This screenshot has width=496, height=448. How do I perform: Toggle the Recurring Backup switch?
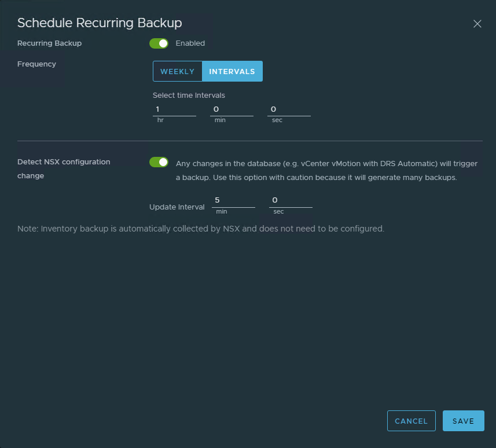(x=159, y=43)
